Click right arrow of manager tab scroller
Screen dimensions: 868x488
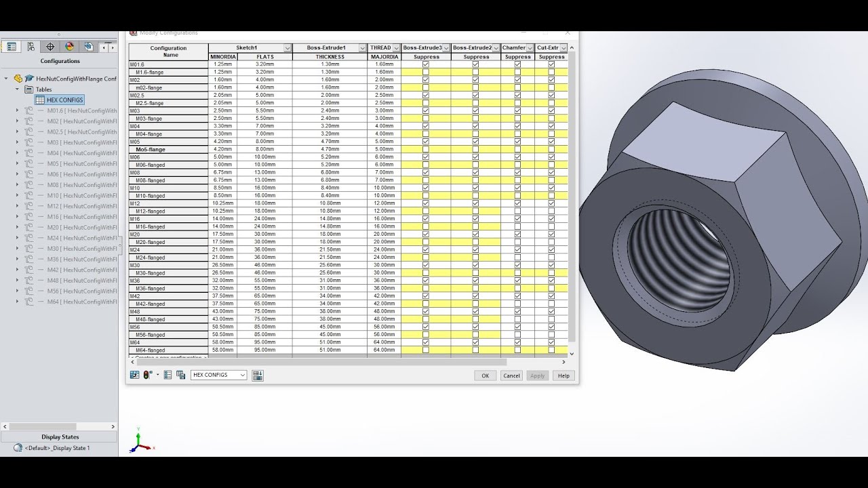click(x=111, y=47)
